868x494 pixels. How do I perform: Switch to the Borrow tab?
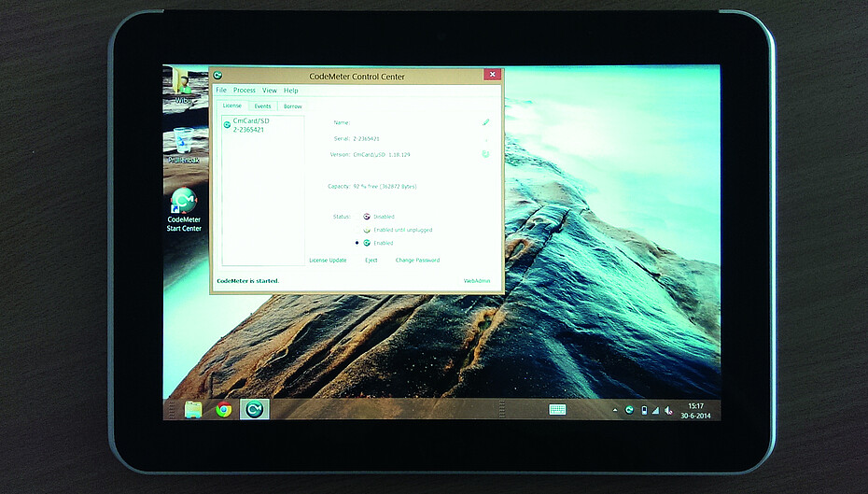293,106
